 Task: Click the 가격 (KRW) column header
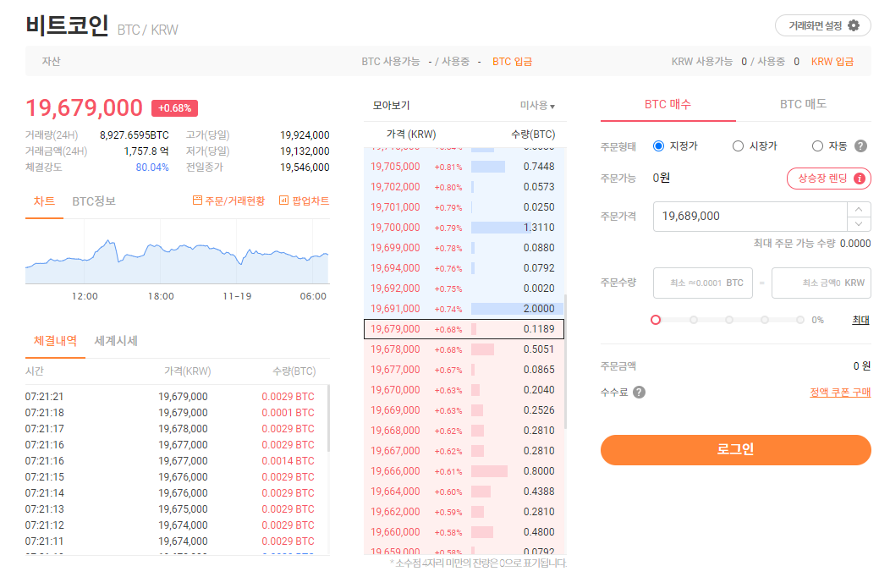[x=411, y=135]
